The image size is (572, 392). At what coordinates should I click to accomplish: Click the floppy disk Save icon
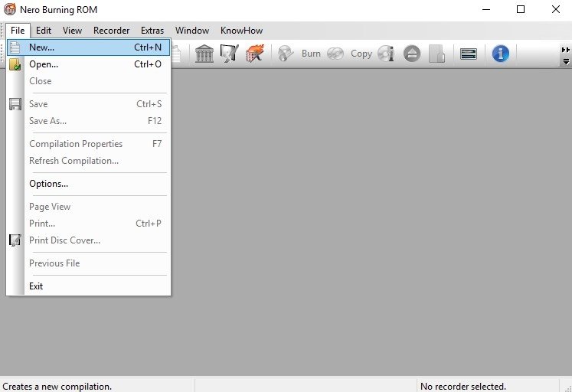(15, 104)
